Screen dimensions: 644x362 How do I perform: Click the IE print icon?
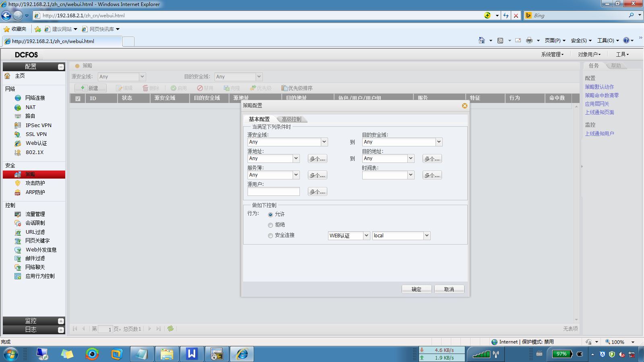click(529, 40)
